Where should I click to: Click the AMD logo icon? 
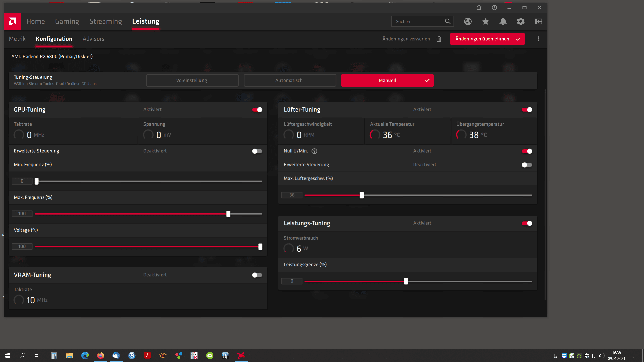coord(13,21)
